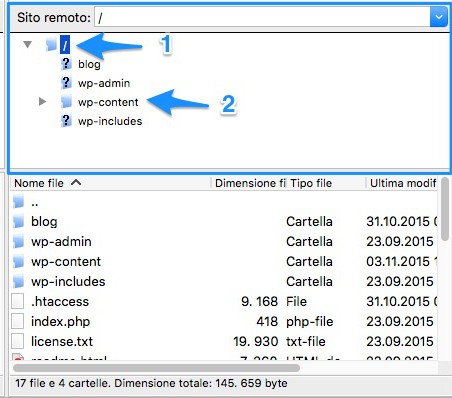
Task: Click the 9.168 size value of .htaccess
Action: 259,302
